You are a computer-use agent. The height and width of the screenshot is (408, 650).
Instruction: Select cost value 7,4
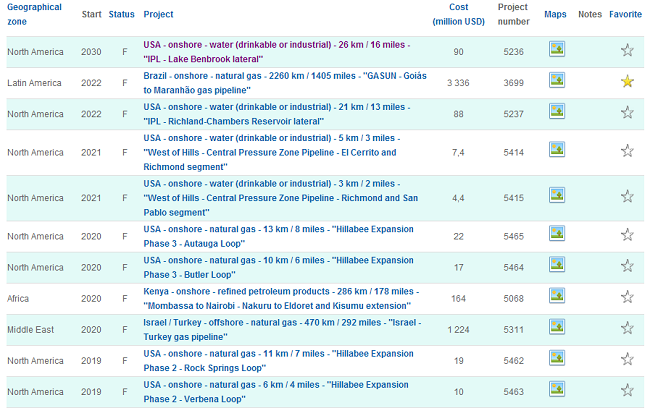(458, 153)
